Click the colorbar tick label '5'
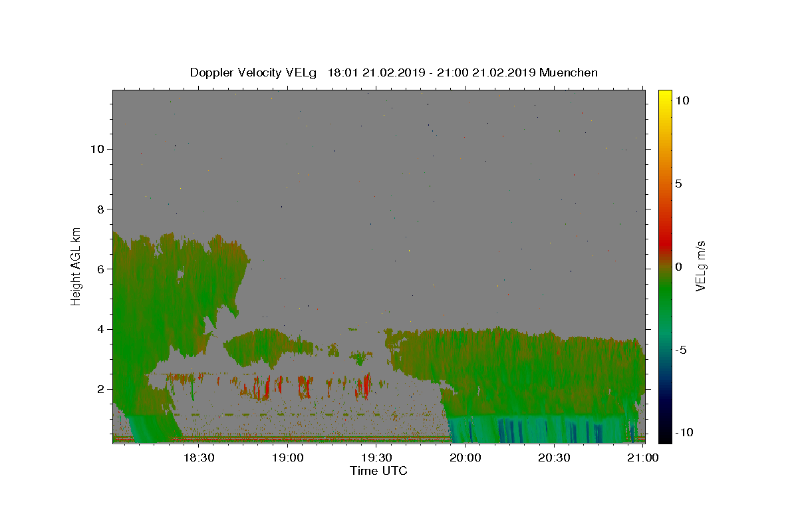 (x=678, y=184)
